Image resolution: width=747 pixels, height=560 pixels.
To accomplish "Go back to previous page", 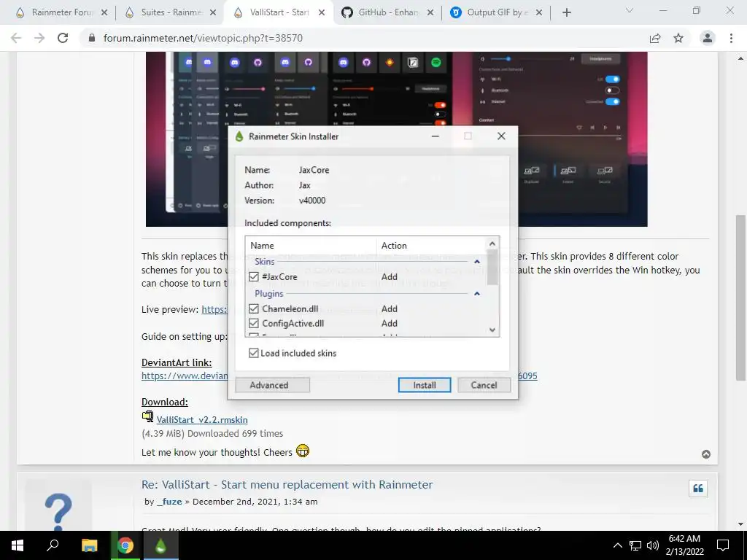I will pyautogui.click(x=16, y=38).
